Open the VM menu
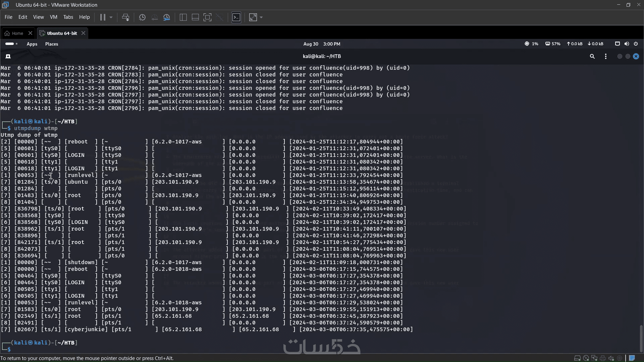This screenshot has height=362, width=644. 53,17
